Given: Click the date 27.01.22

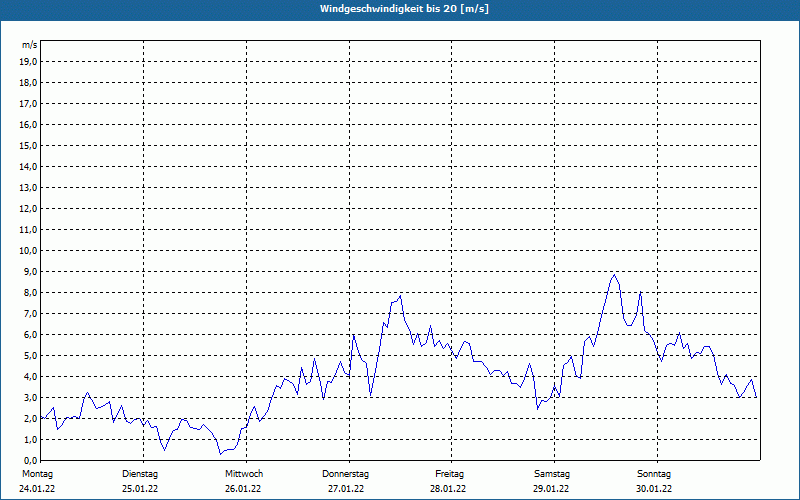Looking at the screenshot, I should 346,489.
